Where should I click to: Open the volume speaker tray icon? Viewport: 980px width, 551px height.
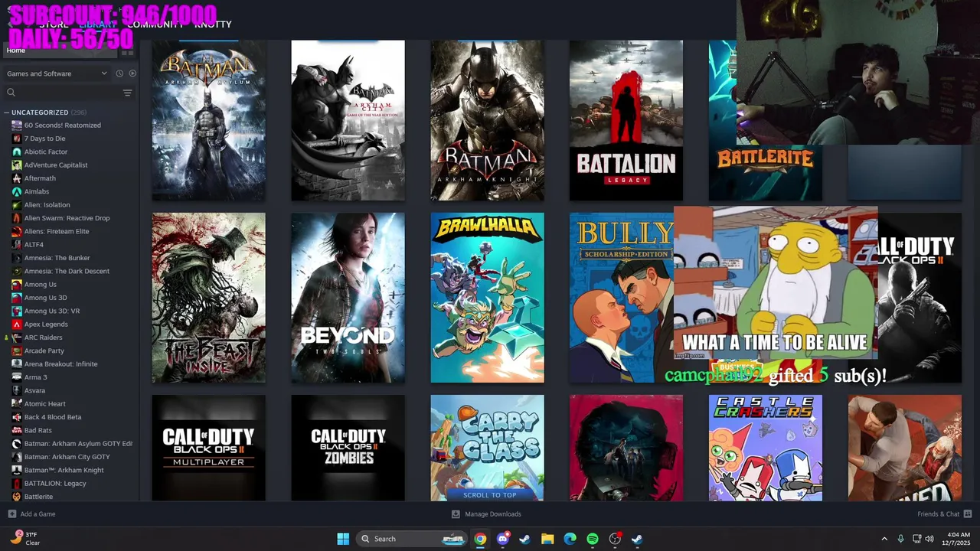pyautogui.click(x=929, y=539)
